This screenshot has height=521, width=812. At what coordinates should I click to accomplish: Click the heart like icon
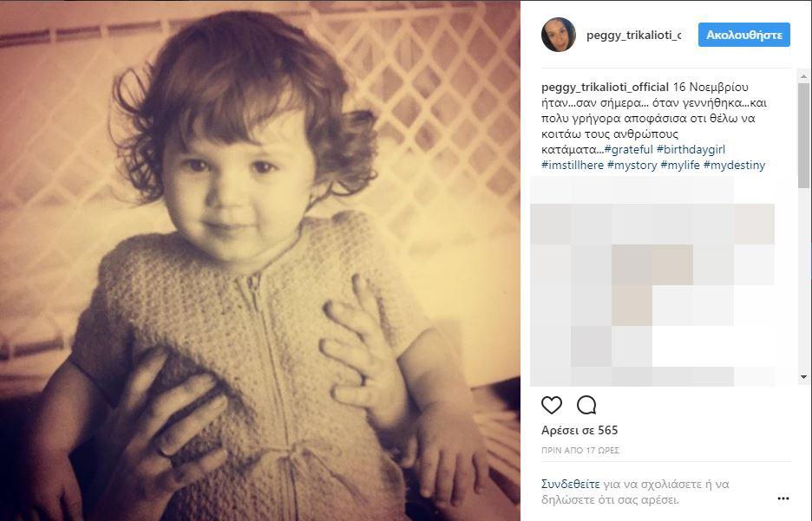(552, 405)
